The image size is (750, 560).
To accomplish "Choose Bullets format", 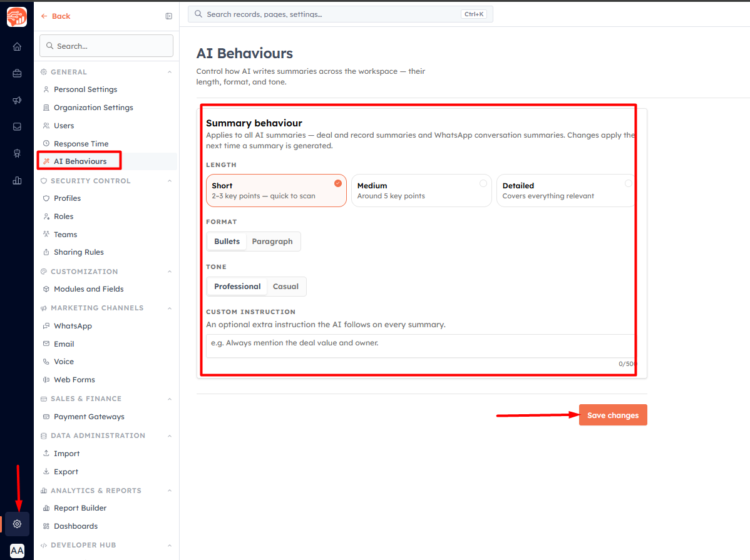I will [227, 242].
